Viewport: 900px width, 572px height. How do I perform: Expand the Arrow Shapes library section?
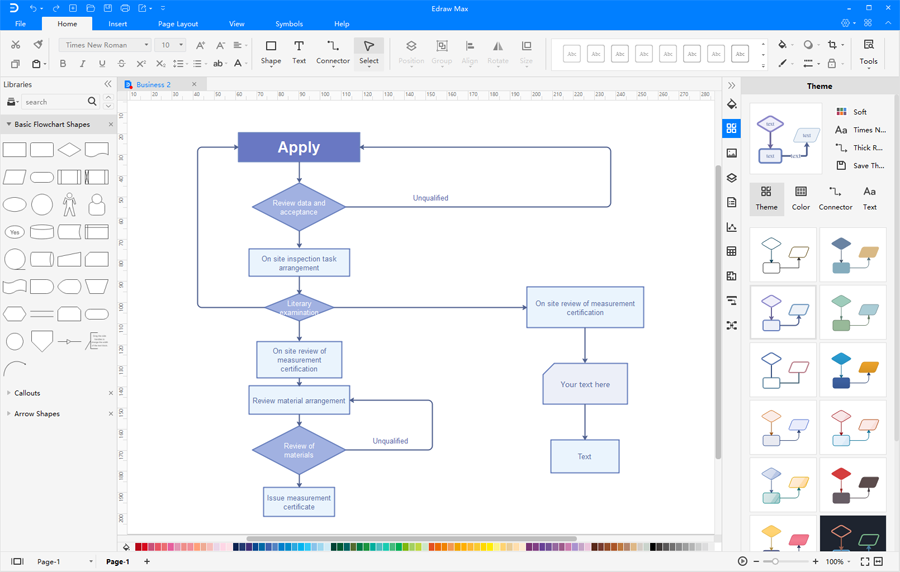pyautogui.click(x=36, y=414)
